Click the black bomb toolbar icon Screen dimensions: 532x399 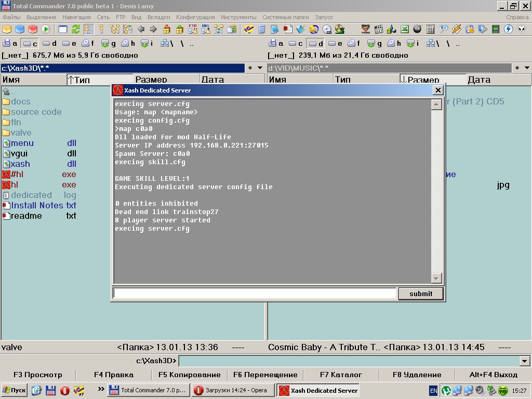click(x=417, y=29)
